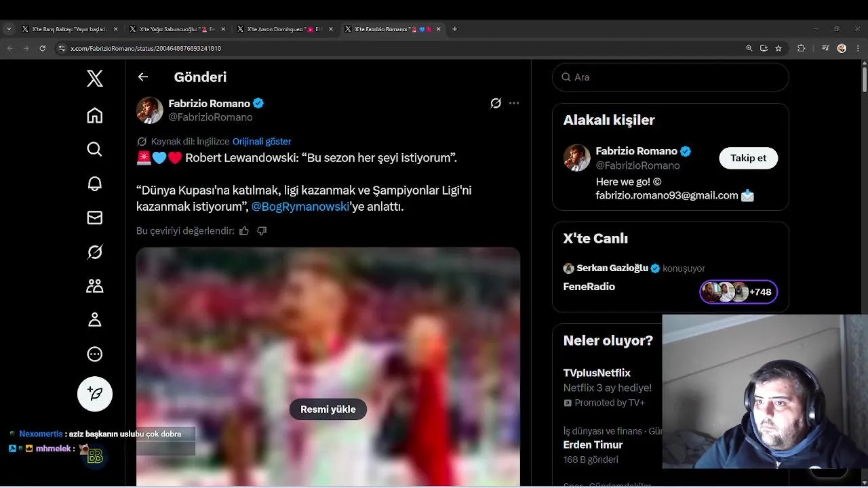Open Serkan Gazioğlu live space host
The width and height of the screenshot is (868, 488).
point(612,268)
